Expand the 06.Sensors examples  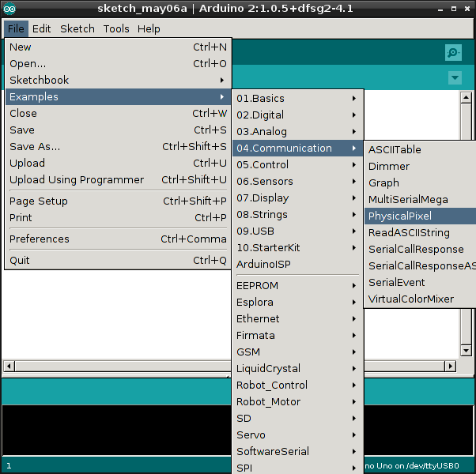coord(297,182)
